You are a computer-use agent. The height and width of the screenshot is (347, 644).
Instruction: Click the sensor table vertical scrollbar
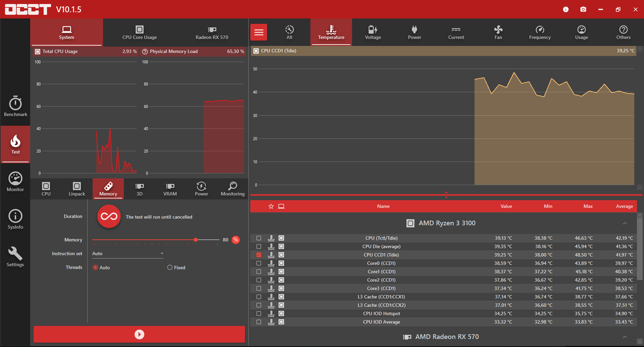(640, 249)
